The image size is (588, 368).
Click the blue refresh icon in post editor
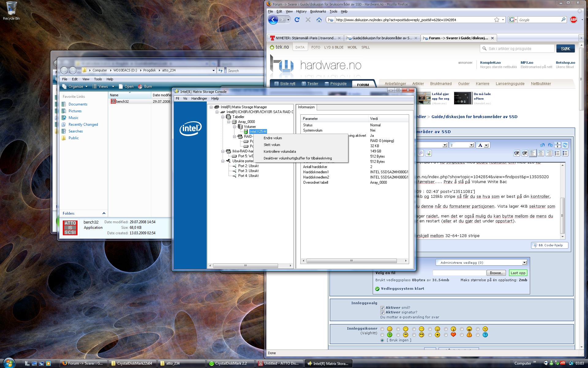coord(565,145)
